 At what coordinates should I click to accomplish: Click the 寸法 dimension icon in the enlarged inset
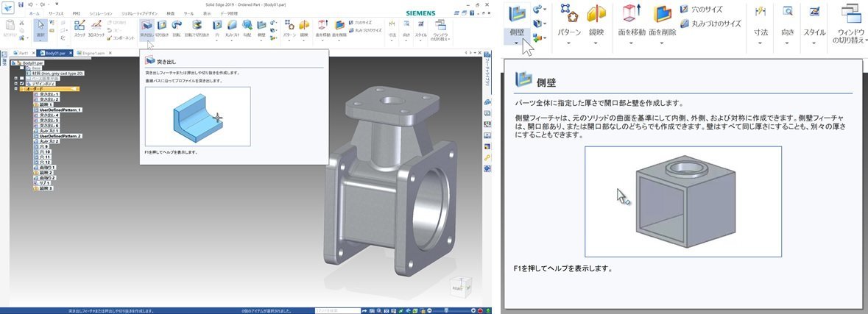point(761,13)
